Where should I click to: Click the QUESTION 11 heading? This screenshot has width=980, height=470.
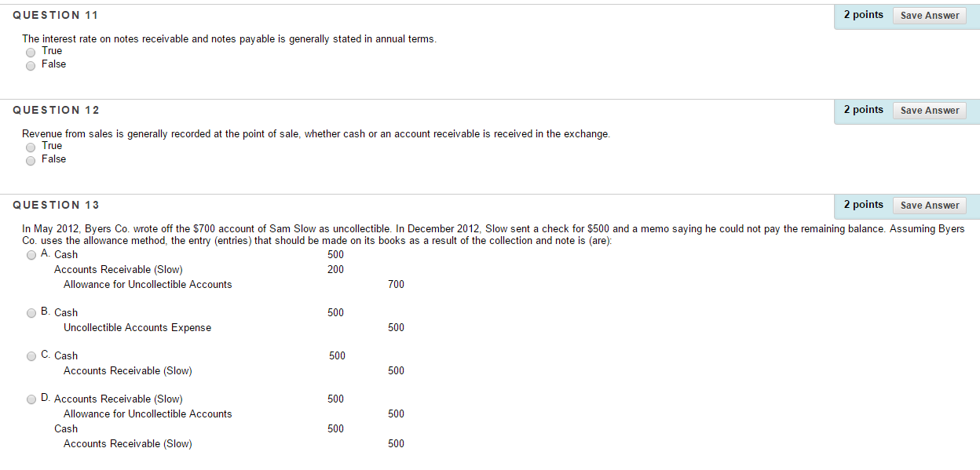[56, 15]
